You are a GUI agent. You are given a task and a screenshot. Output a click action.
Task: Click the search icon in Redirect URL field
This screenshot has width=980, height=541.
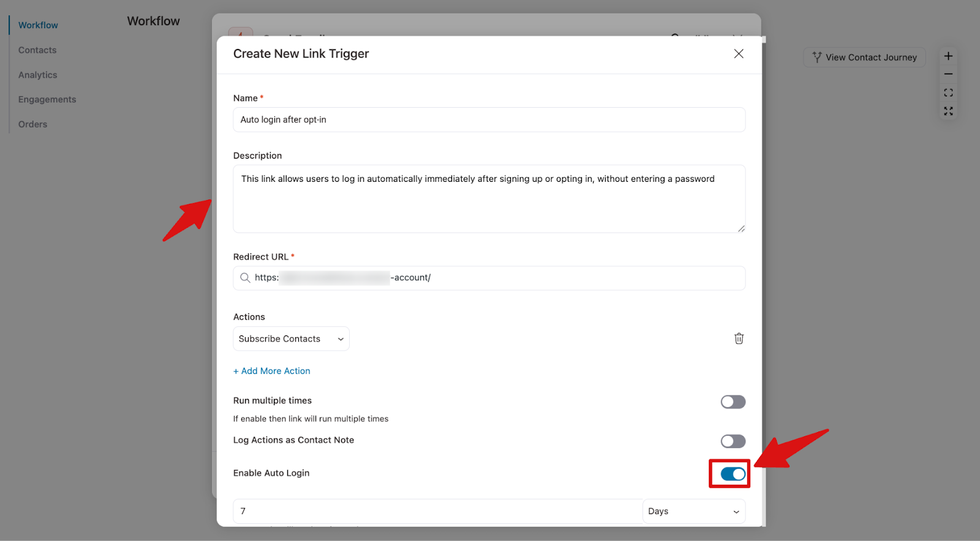pyautogui.click(x=245, y=278)
